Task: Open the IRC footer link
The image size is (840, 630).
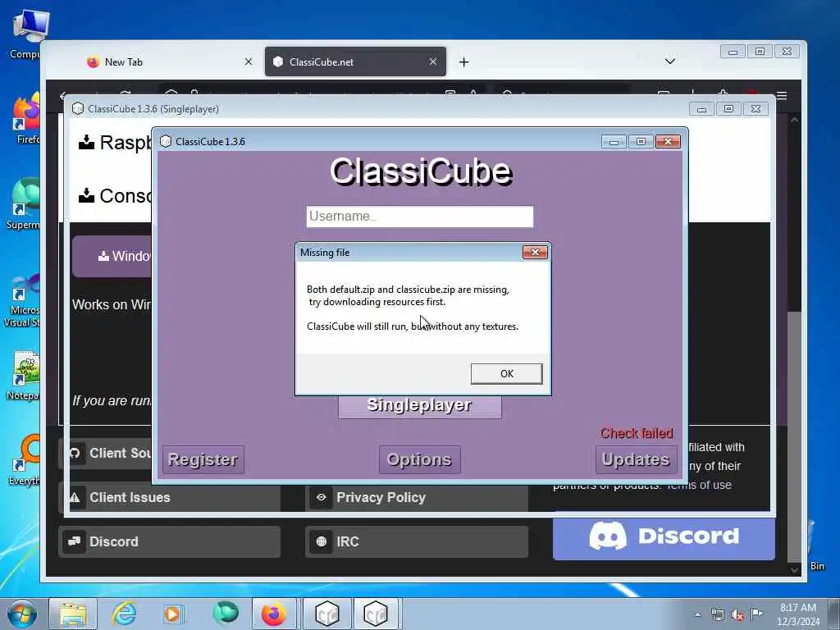Action: tap(416, 541)
